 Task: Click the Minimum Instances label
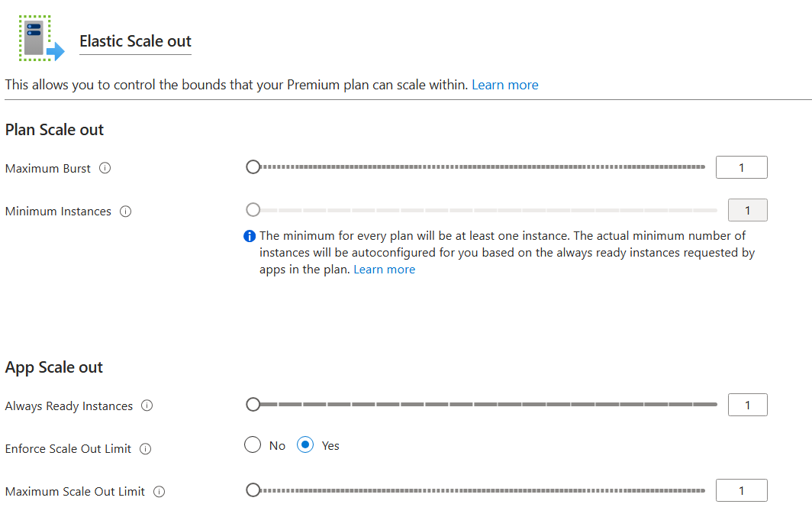pos(58,212)
